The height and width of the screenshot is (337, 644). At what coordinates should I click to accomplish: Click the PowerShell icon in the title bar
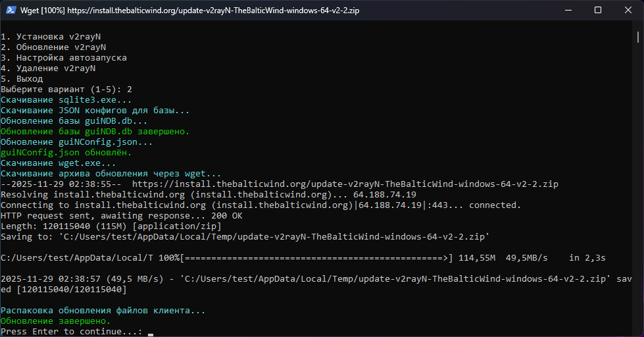pos(10,11)
